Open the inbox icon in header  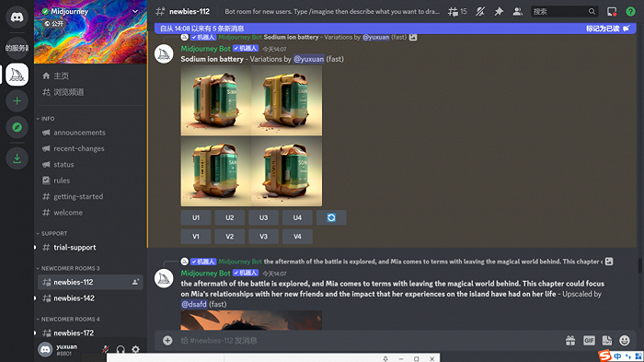tap(612, 12)
